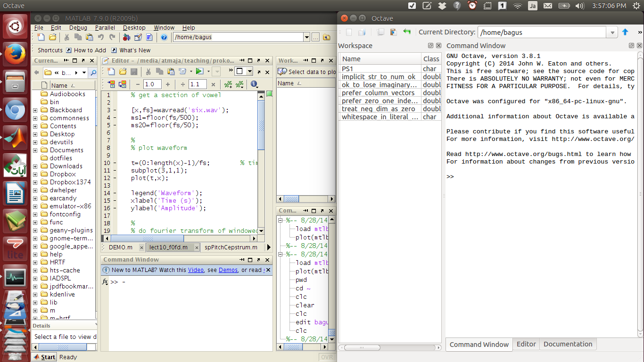Click the Simulink icon in MATLAB toolbar
The height and width of the screenshot is (362, 644).
point(126,38)
